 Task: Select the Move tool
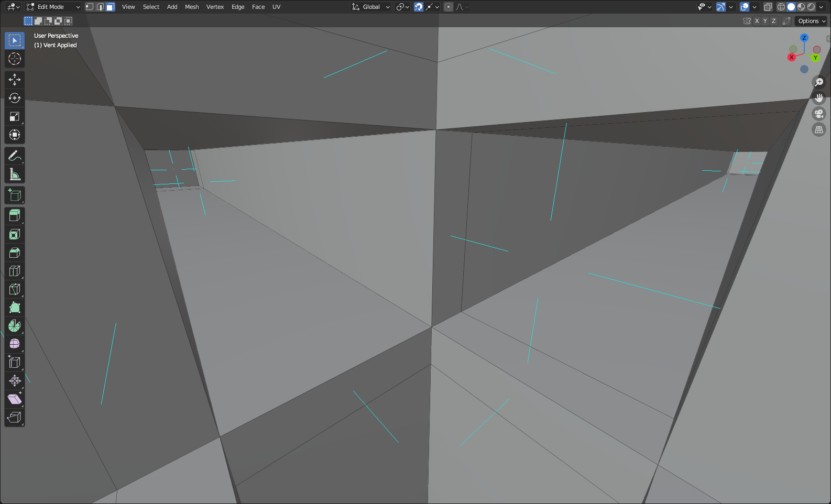click(15, 80)
